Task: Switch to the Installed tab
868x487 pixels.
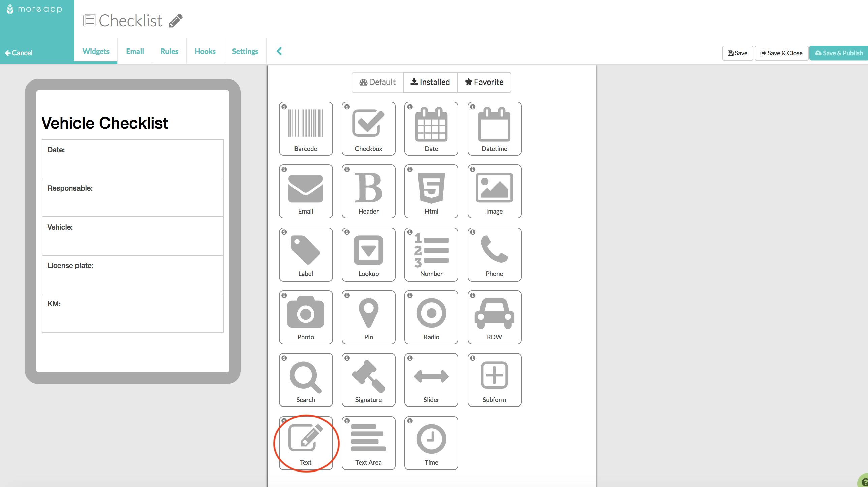Action: click(x=430, y=82)
